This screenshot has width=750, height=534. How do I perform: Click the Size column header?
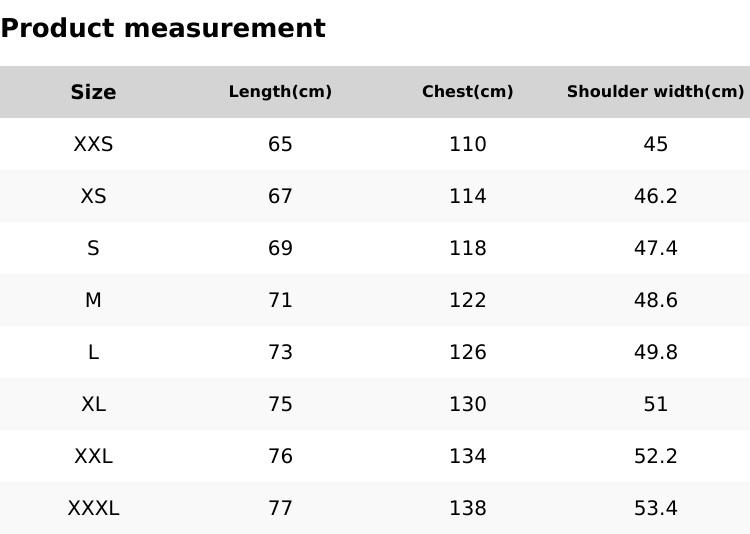click(93, 92)
